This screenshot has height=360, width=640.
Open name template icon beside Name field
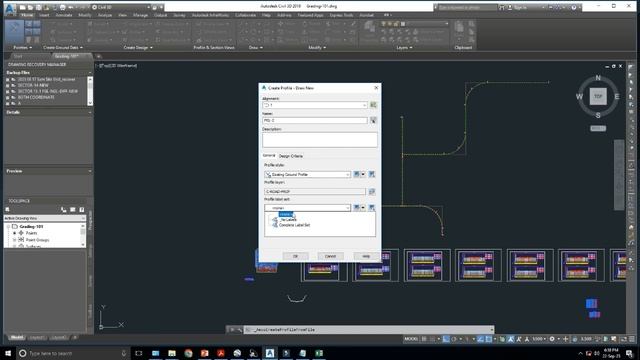[x=373, y=120]
